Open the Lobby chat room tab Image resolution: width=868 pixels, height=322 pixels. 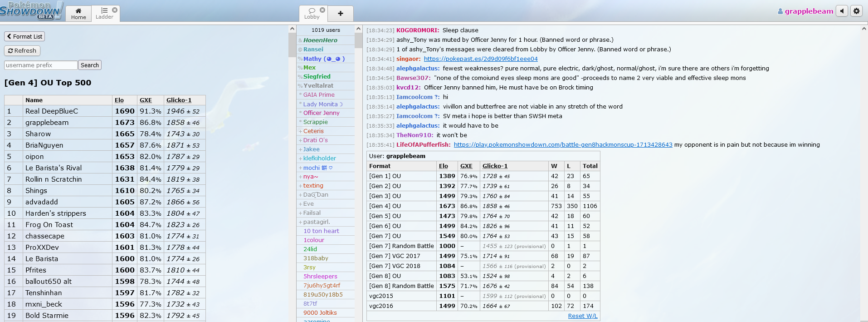click(x=312, y=14)
